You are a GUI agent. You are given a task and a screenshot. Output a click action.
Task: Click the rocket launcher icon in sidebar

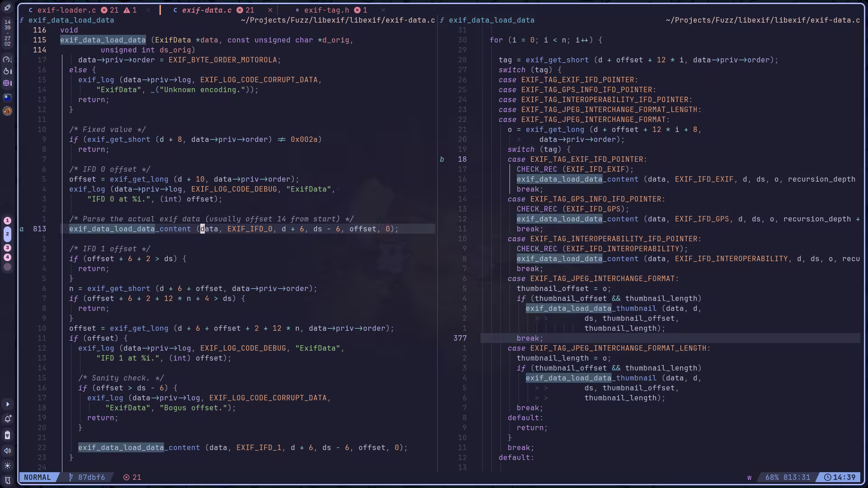(7, 8)
